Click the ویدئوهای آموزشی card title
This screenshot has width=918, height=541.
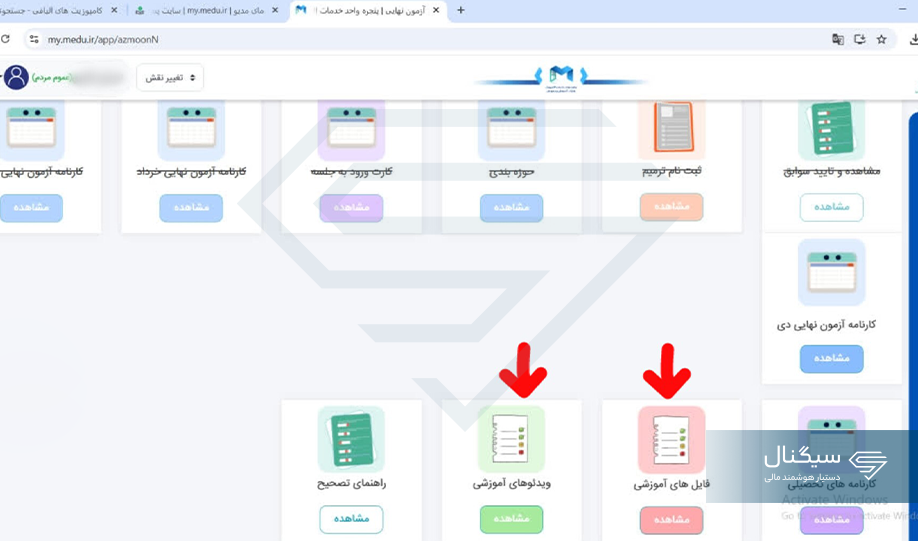point(512,484)
